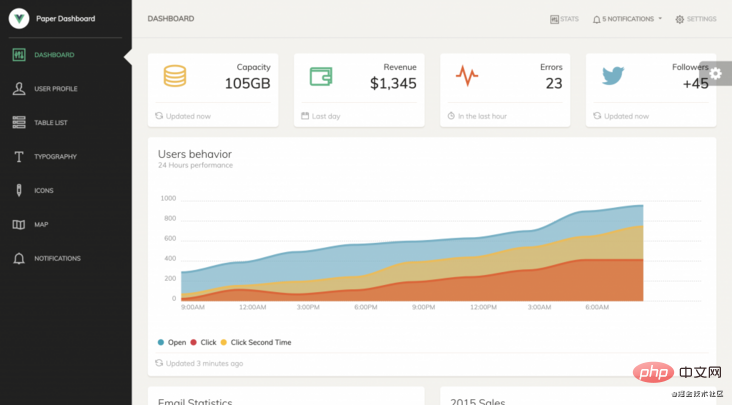Click the 24 Hours performance subtitle
The image size is (732, 405).
pos(195,165)
